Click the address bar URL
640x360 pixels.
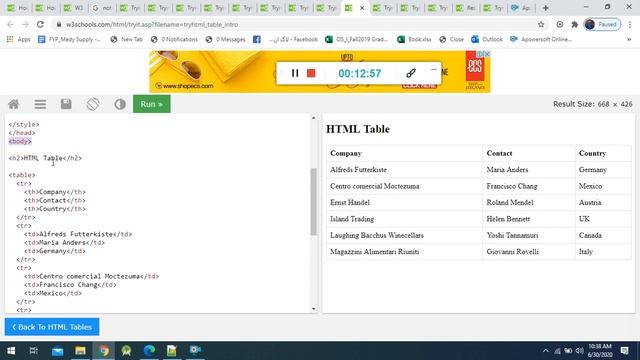click(152, 24)
